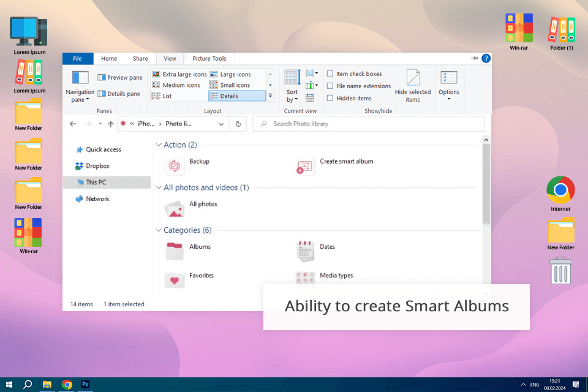Expand the layout gallery more arrow

pyautogui.click(x=270, y=96)
